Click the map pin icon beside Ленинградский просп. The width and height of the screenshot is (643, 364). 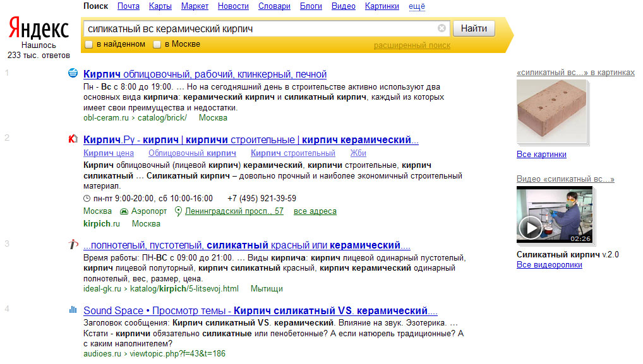pos(178,211)
